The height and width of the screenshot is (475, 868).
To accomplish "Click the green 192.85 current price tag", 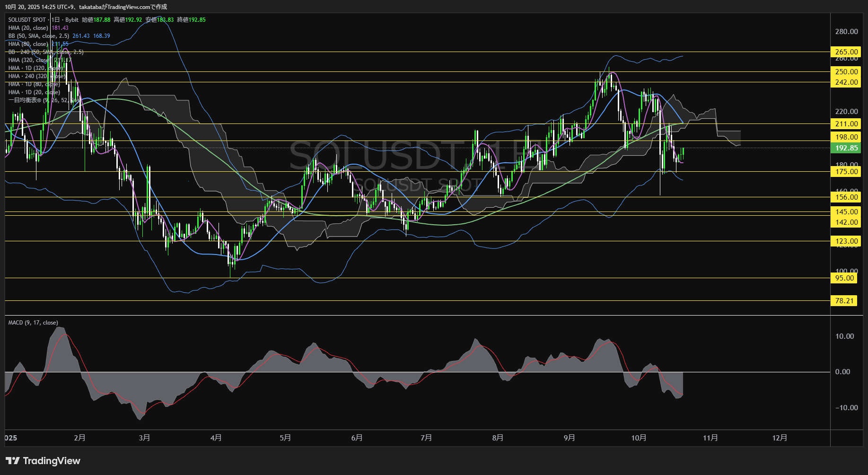I will point(846,148).
